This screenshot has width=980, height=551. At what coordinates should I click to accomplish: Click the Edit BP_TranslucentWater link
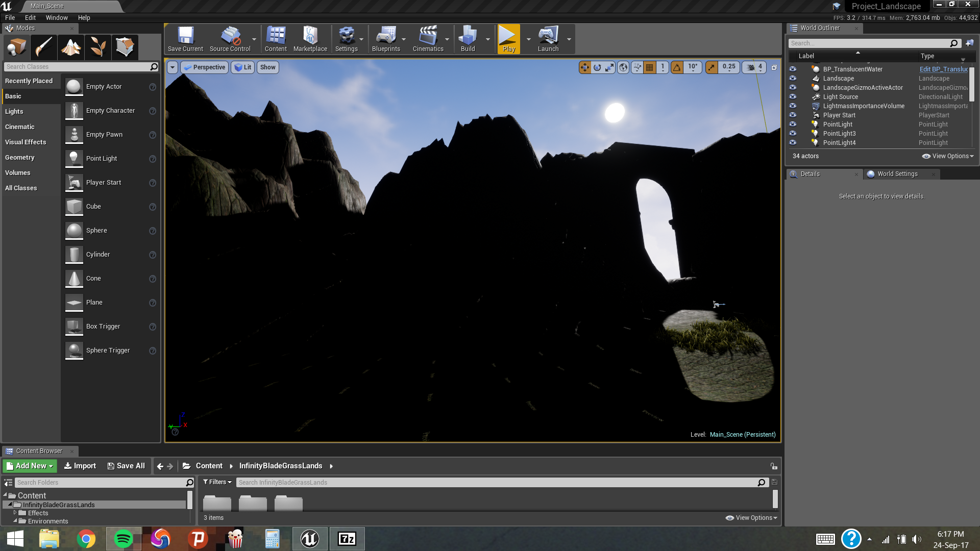[943, 69]
